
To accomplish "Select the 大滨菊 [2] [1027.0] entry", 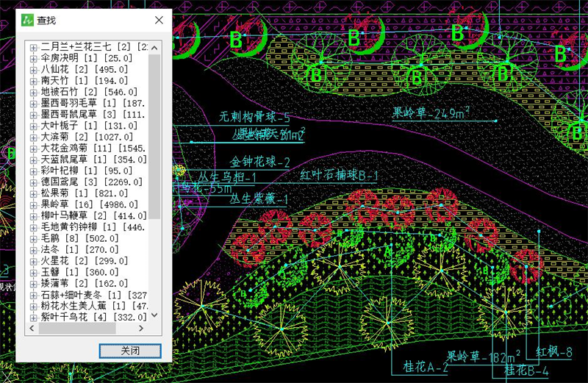I will tap(87, 137).
